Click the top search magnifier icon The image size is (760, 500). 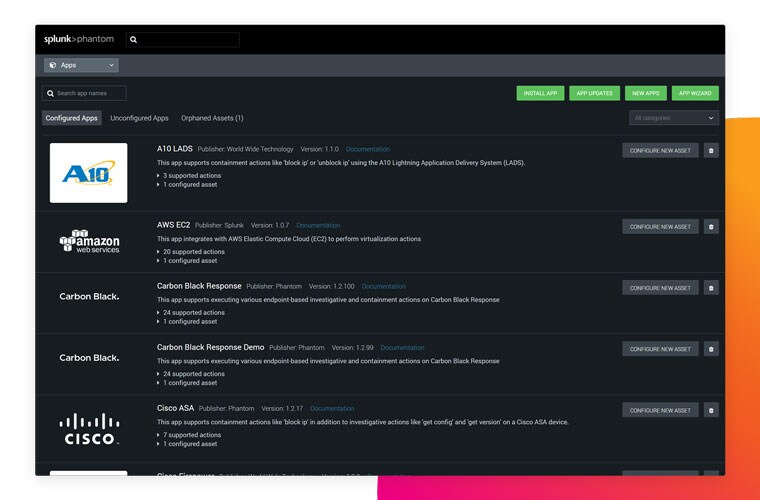[134, 40]
